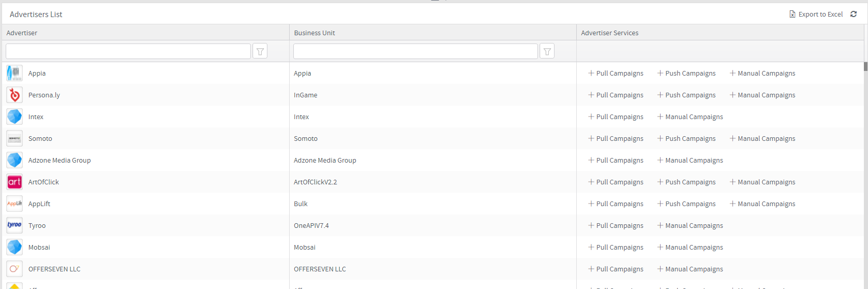Click the ArtOfClick pink art logo

(14, 182)
